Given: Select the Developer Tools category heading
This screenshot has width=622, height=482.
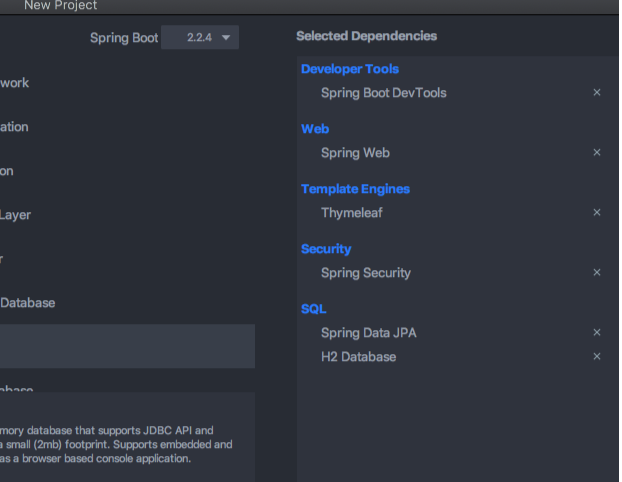Looking at the screenshot, I should coord(350,69).
